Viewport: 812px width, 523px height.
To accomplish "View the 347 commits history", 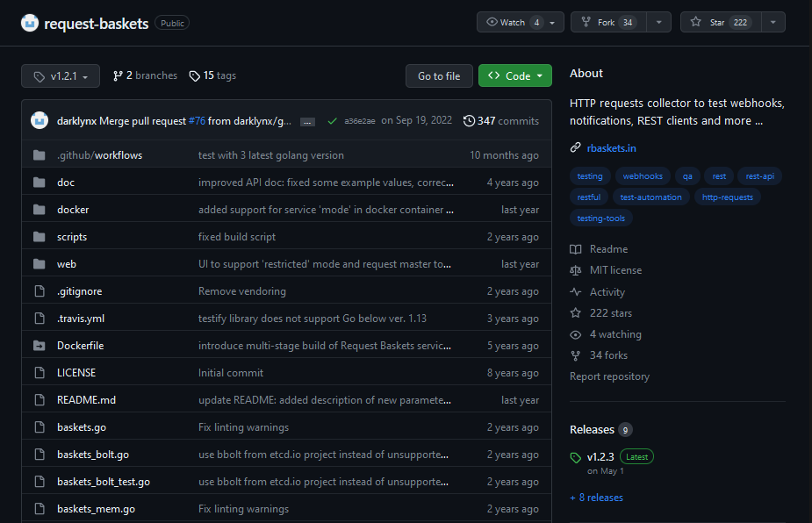I will point(500,120).
